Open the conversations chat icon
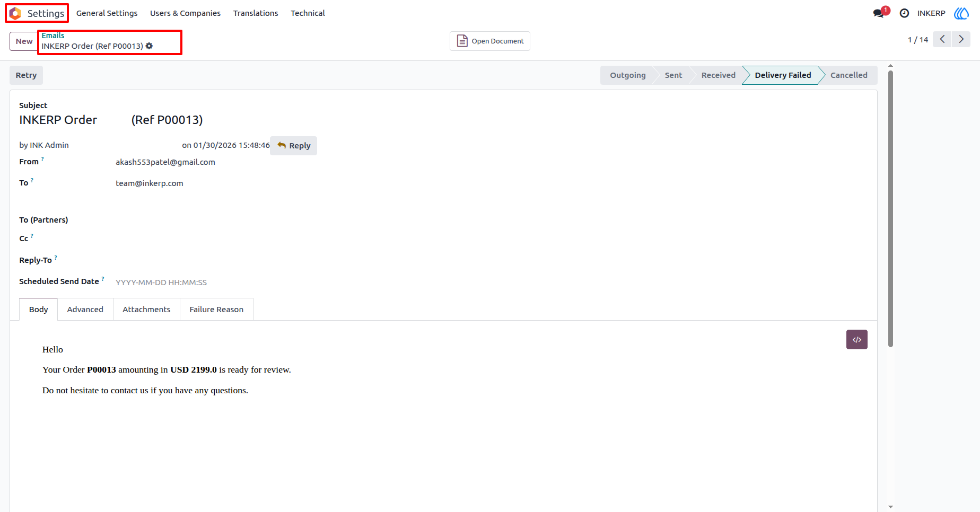This screenshot has height=512, width=980. [x=879, y=13]
